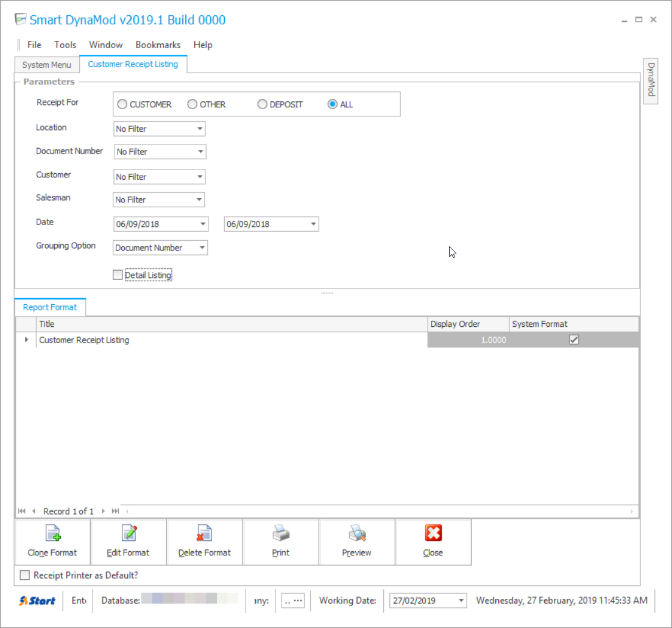Click the Record 1 of 1 label
This screenshot has height=628, width=672.
(x=68, y=511)
